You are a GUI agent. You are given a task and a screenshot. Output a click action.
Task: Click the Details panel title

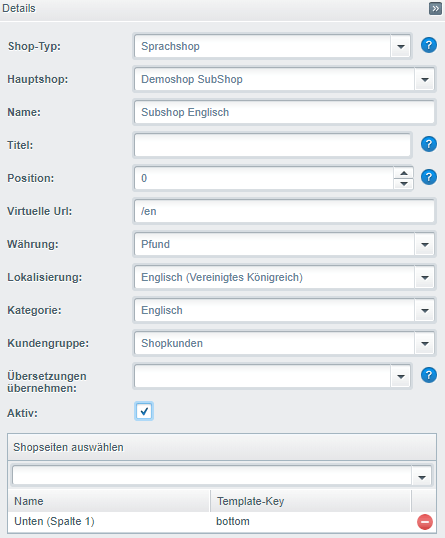pyautogui.click(x=19, y=8)
